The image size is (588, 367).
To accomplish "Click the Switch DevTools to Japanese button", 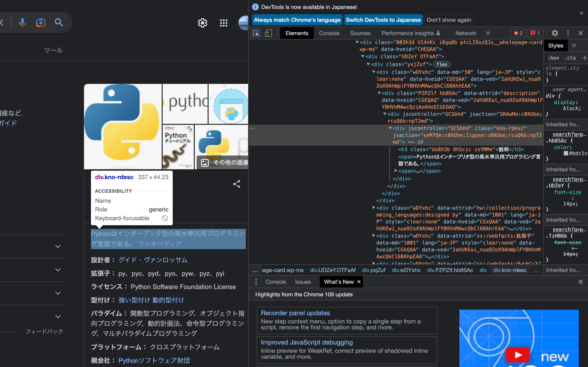I will tap(383, 20).
